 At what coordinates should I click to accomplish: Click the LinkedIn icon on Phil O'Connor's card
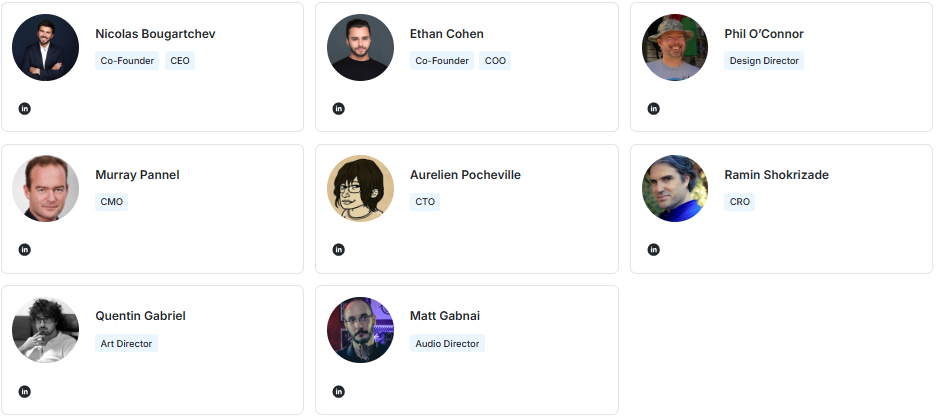pos(654,108)
